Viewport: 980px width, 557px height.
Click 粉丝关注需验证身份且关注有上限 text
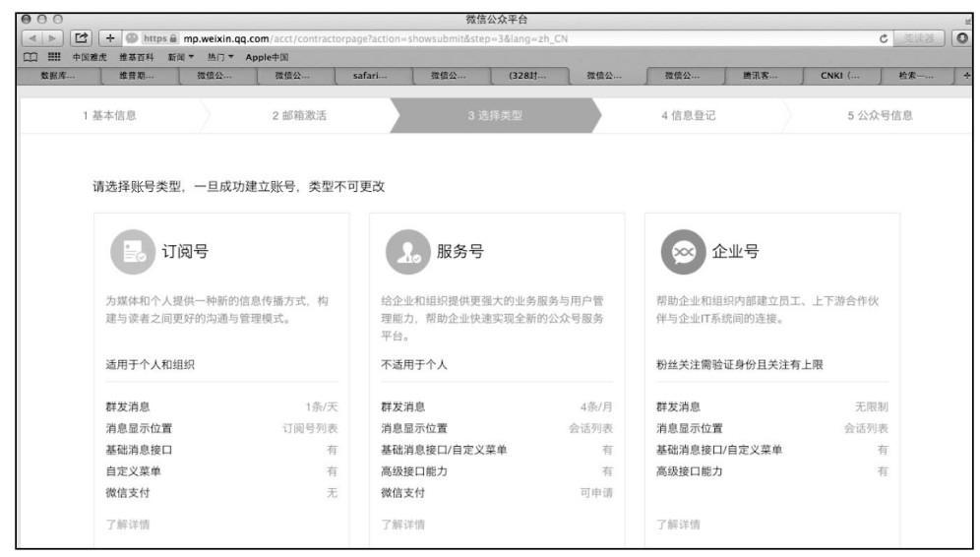[x=739, y=364]
